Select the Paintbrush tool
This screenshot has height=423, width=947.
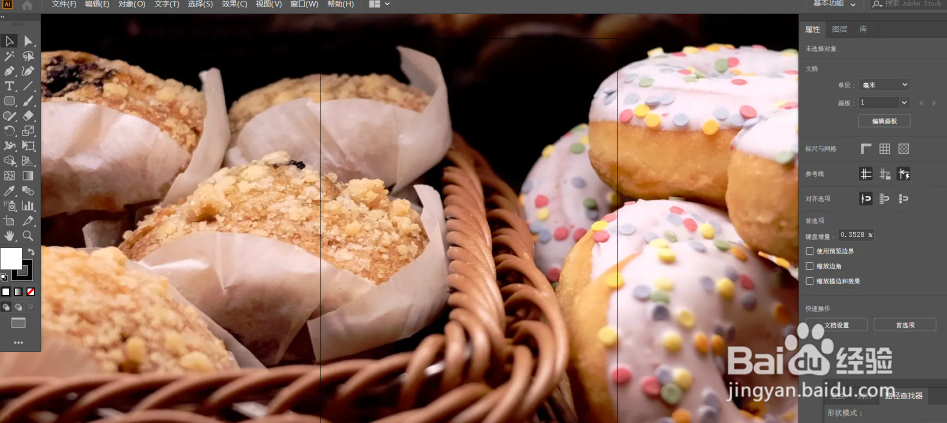click(x=28, y=101)
